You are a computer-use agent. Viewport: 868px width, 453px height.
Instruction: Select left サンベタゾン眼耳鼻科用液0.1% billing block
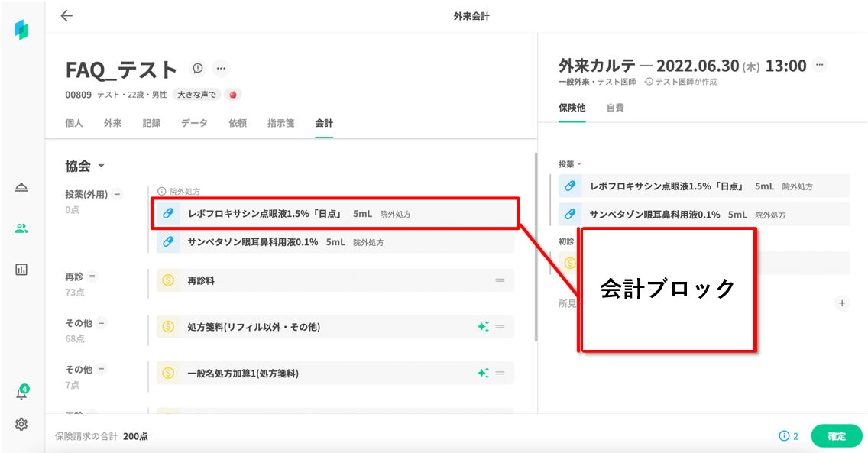click(335, 241)
